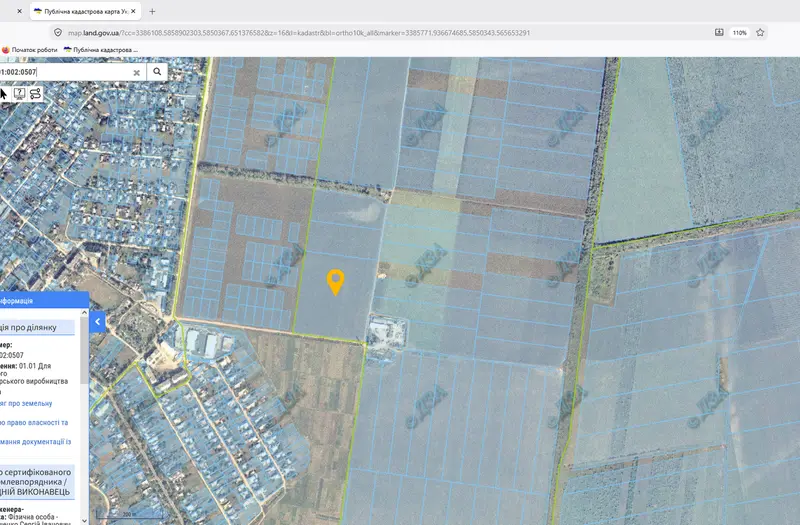Click the site shield icon in address bar
The width and height of the screenshot is (800, 525).
coord(58,33)
